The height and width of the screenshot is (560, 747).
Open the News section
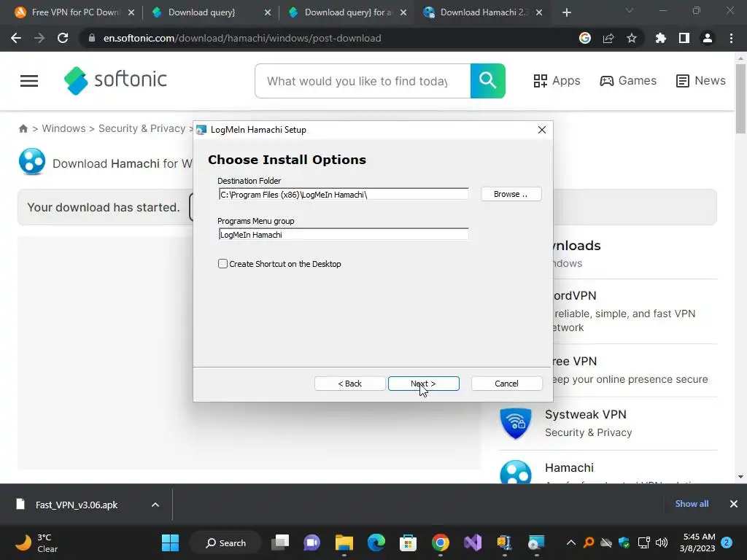(x=701, y=80)
